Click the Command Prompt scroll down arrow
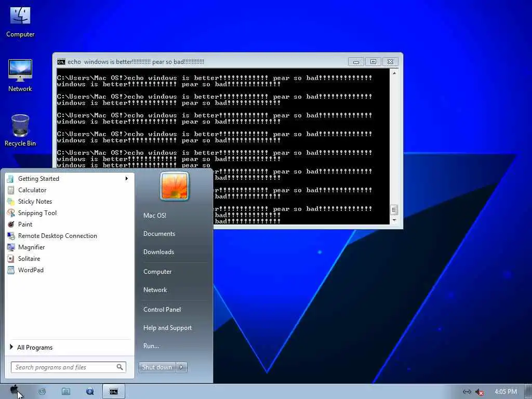Image resolution: width=532 pixels, height=399 pixels. point(394,220)
